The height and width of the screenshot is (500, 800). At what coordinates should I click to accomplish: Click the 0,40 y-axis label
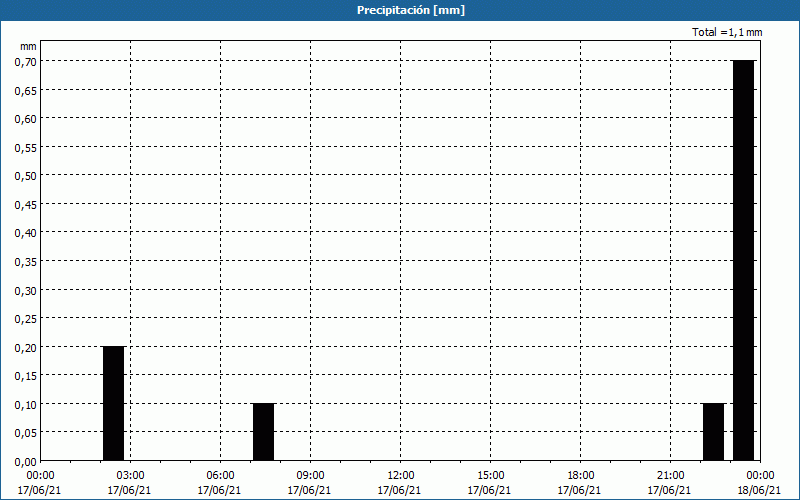point(25,233)
